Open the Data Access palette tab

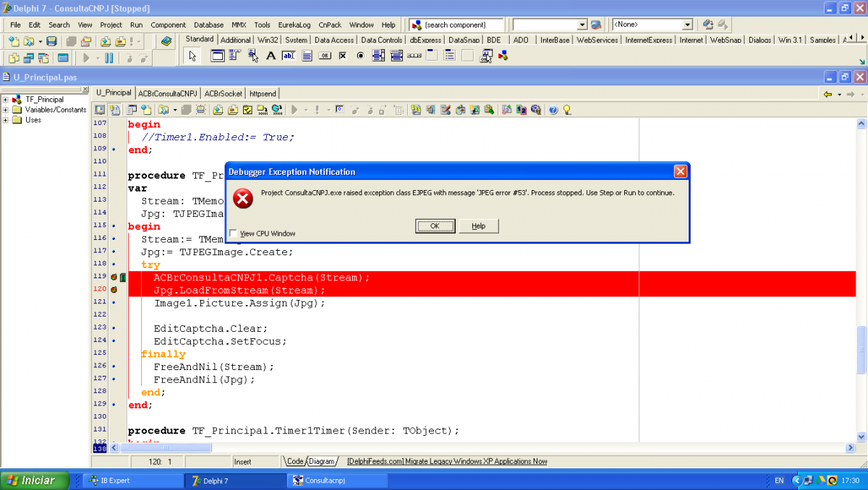(334, 40)
